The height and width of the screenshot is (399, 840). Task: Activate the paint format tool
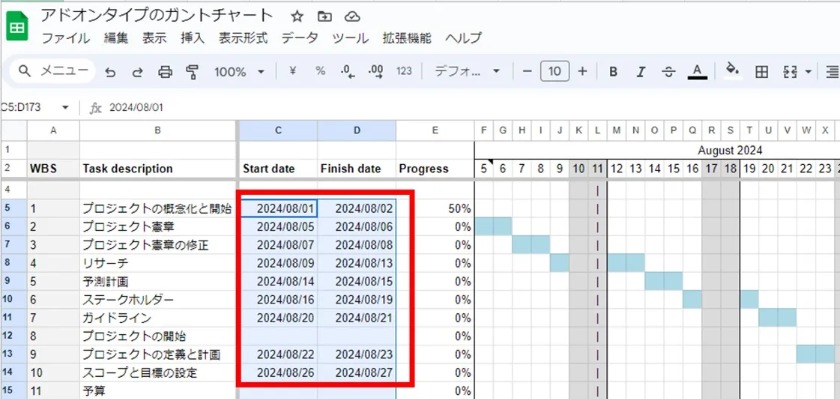coord(192,72)
